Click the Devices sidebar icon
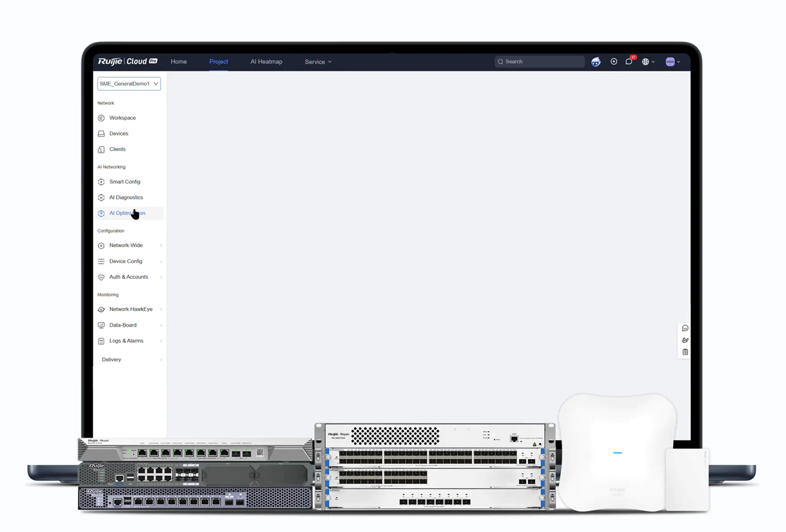Viewport: 786px width, 532px height. 101,133
